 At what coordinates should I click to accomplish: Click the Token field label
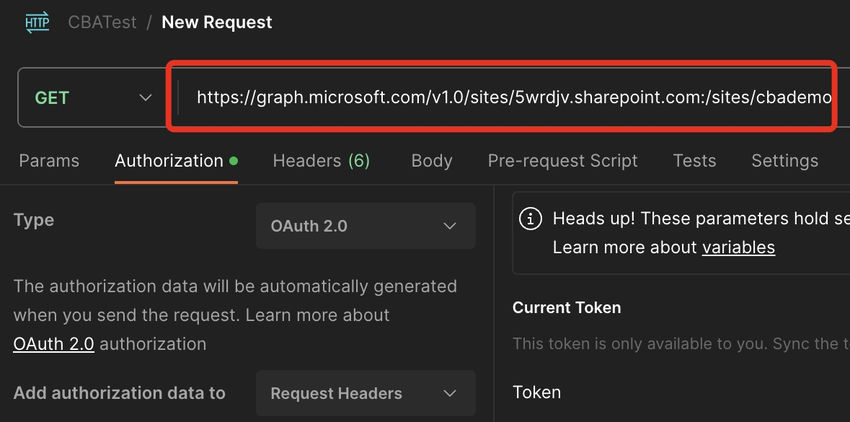point(537,392)
